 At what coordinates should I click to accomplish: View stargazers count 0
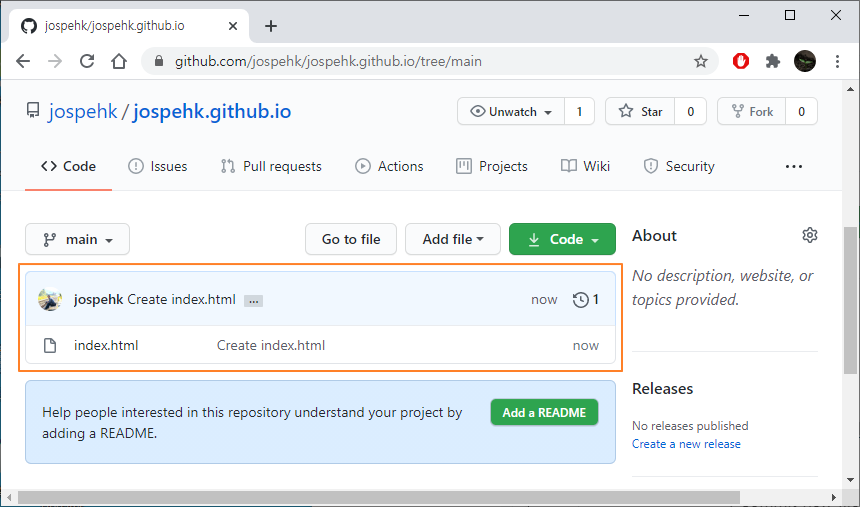pos(691,111)
